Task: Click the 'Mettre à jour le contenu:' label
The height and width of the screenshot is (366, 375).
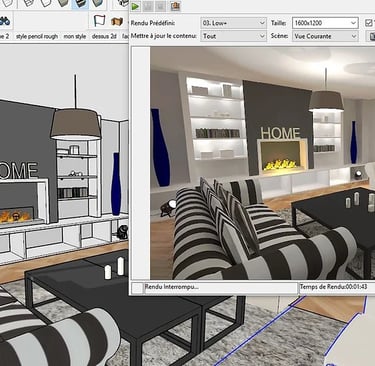Action: [164, 36]
